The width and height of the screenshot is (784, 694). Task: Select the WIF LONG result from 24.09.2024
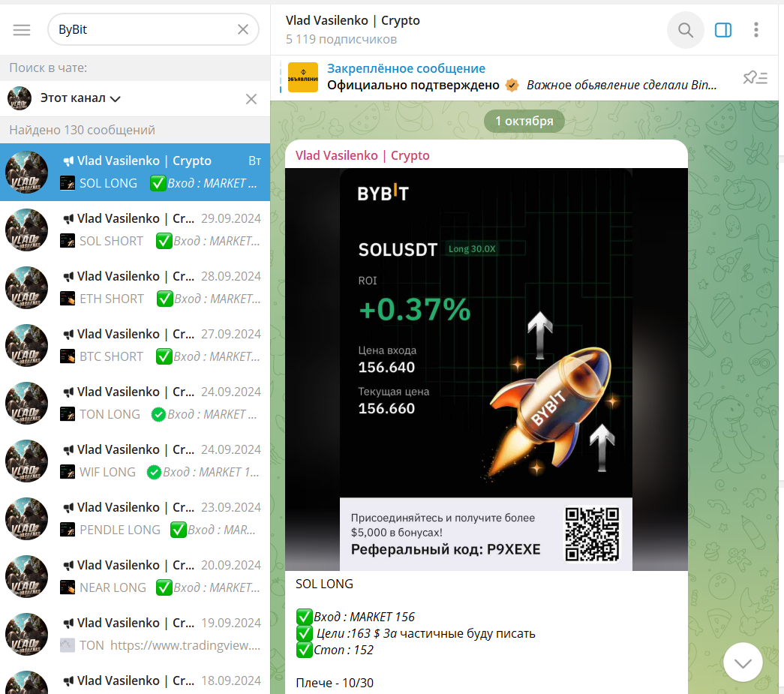point(135,461)
